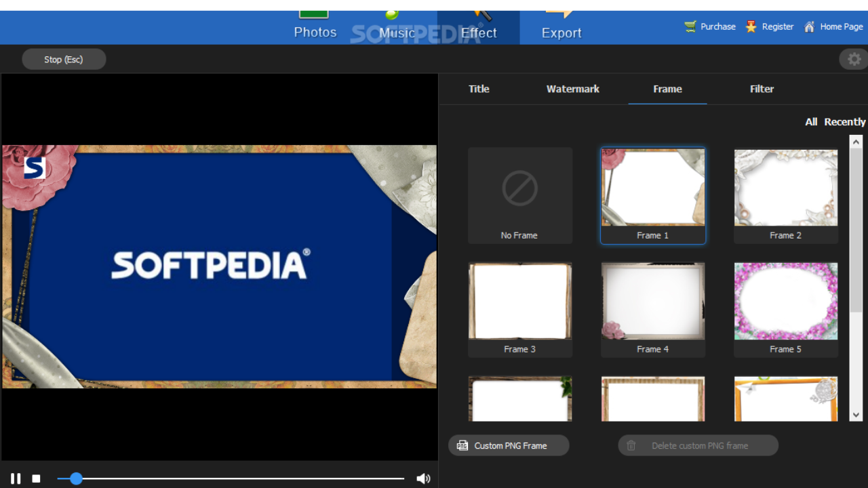Switch to the Title tab
This screenshot has height=488, width=868.
pyautogui.click(x=479, y=89)
